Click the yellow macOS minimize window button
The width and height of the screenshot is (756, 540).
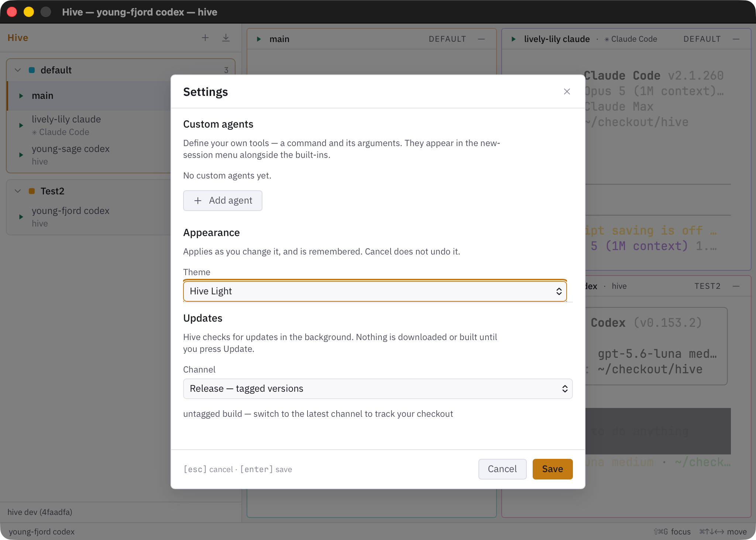pyautogui.click(x=29, y=12)
